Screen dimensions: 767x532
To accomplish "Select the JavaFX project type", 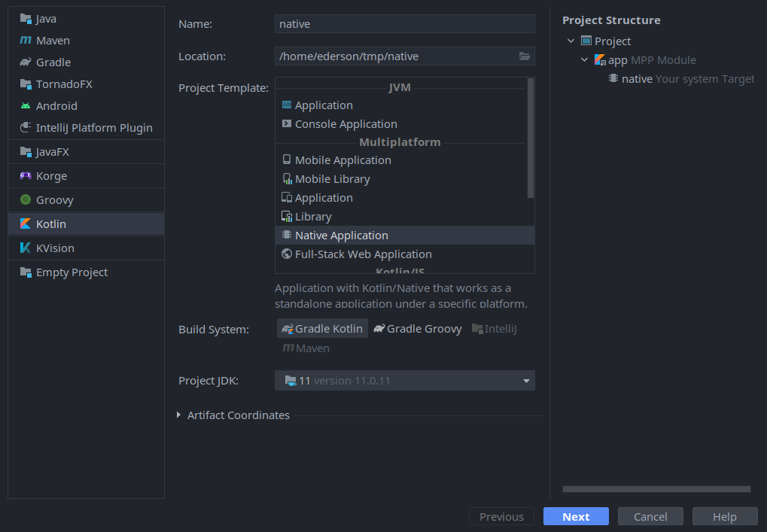I will 86,151.
